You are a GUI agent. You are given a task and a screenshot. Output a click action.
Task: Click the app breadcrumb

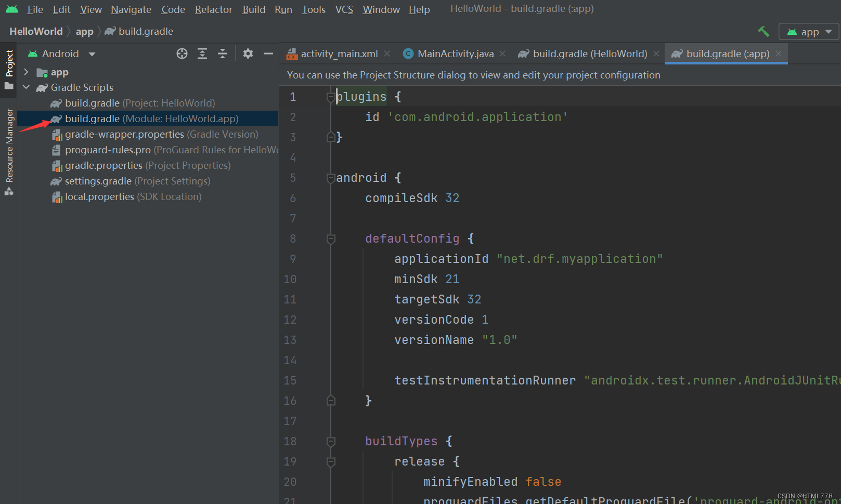(x=85, y=31)
